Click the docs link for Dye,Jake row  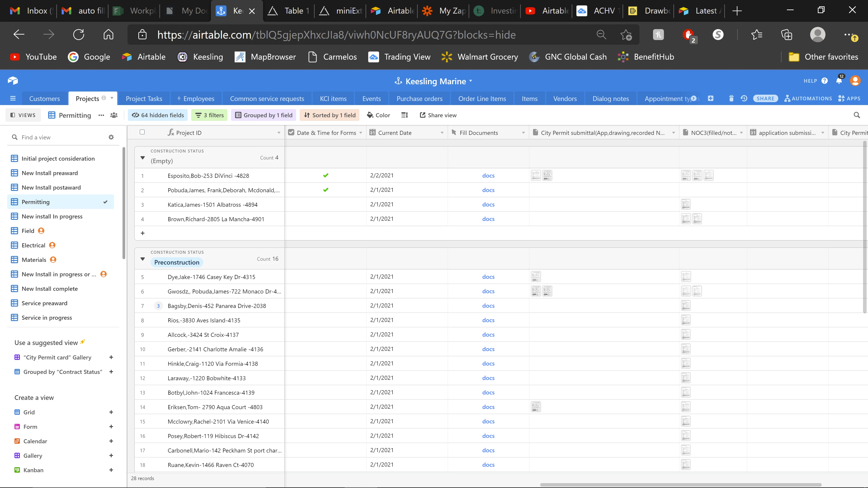(x=488, y=277)
